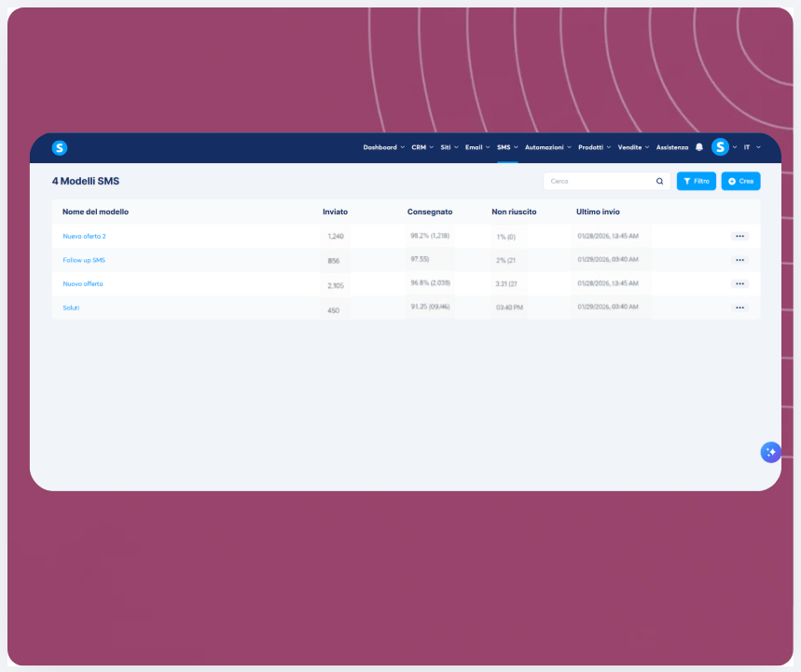Open the notifications bell
The height and width of the screenshot is (672, 801).
pyautogui.click(x=699, y=147)
